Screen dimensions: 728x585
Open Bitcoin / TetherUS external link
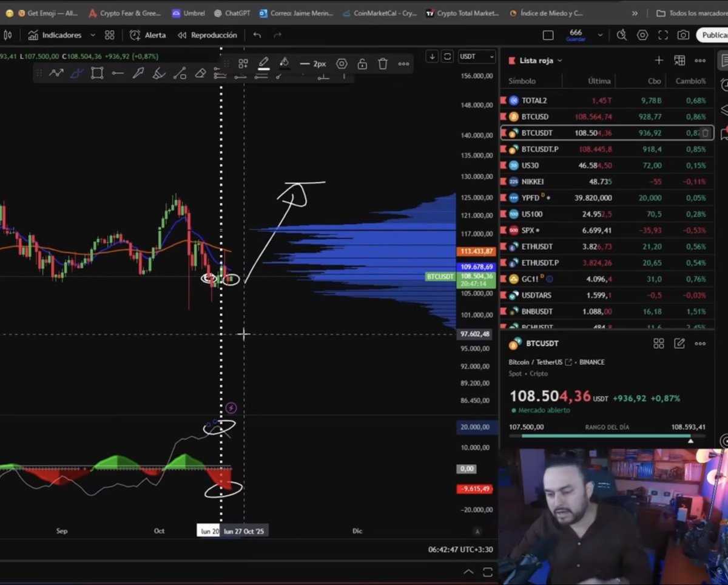568,362
